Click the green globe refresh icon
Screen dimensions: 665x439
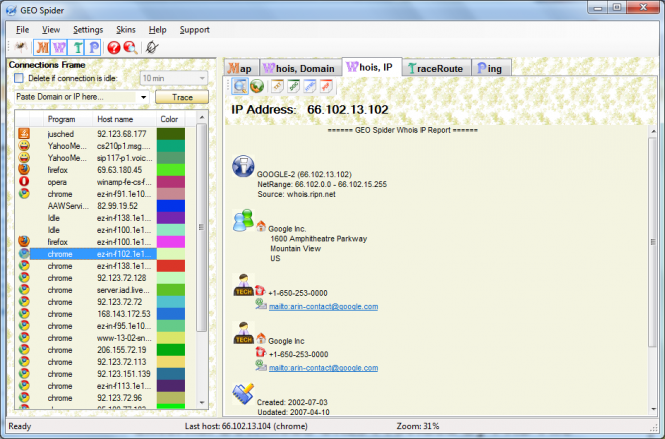[x=257, y=86]
